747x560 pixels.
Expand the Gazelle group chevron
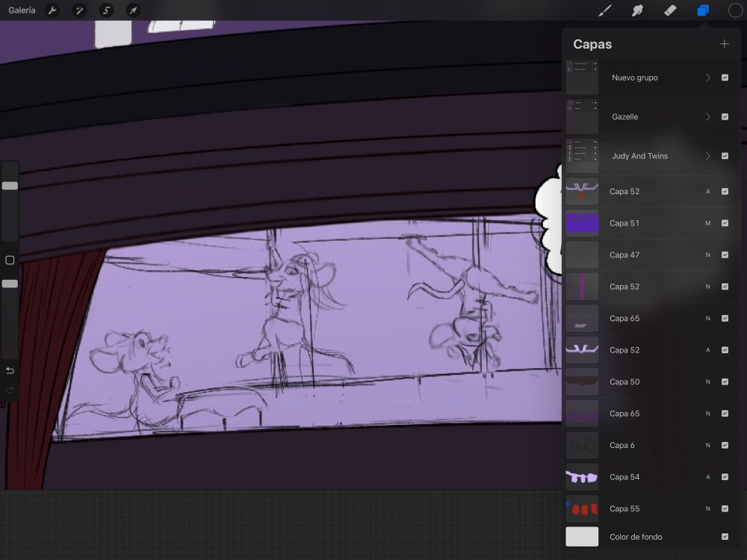coord(708,116)
